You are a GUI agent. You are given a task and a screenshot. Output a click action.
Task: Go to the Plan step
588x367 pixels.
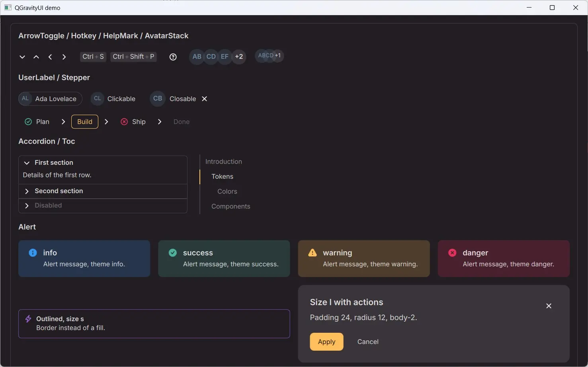pyautogui.click(x=37, y=122)
